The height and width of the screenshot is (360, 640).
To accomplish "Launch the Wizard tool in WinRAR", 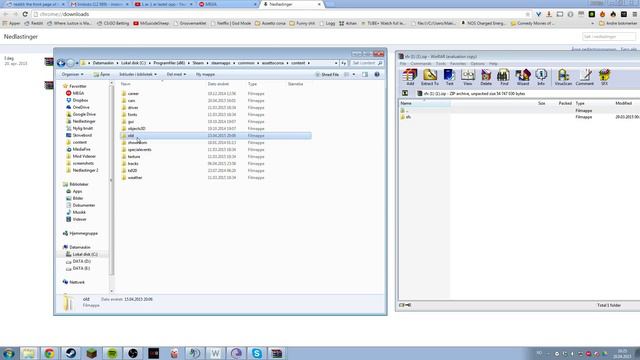I will click(x=523, y=77).
